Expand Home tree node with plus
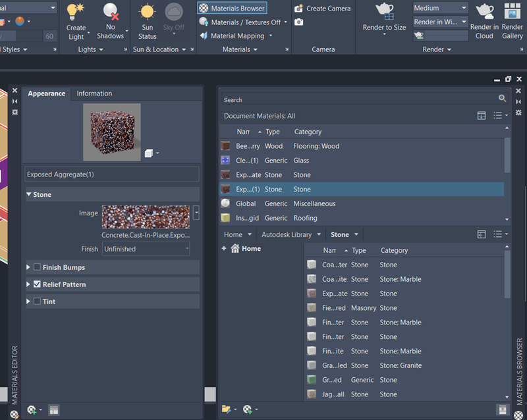 224,248
